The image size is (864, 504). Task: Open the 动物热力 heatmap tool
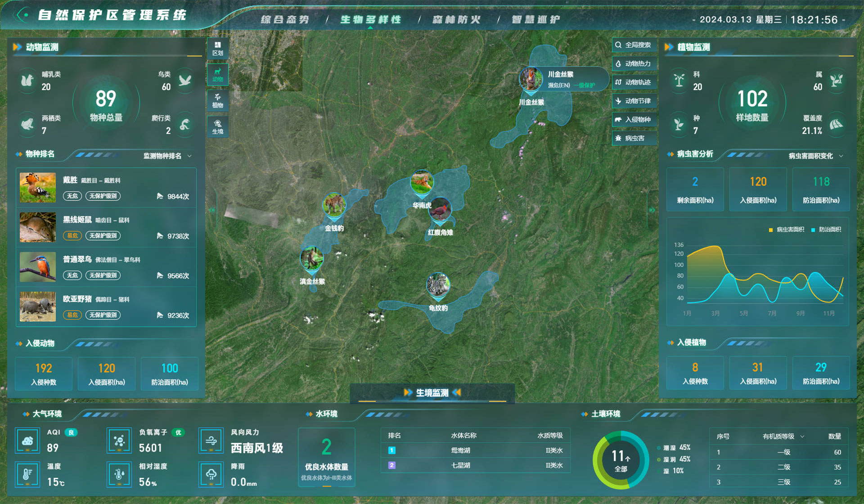634,64
